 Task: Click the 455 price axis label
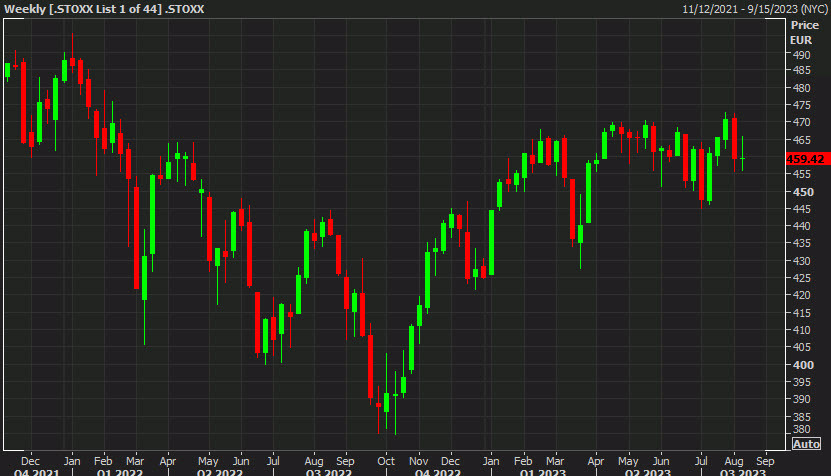click(x=801, y=174)
